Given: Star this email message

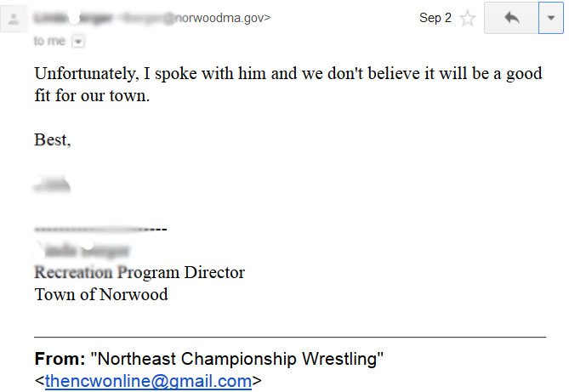Looking at the screenshot, I should tap(467, 18).
